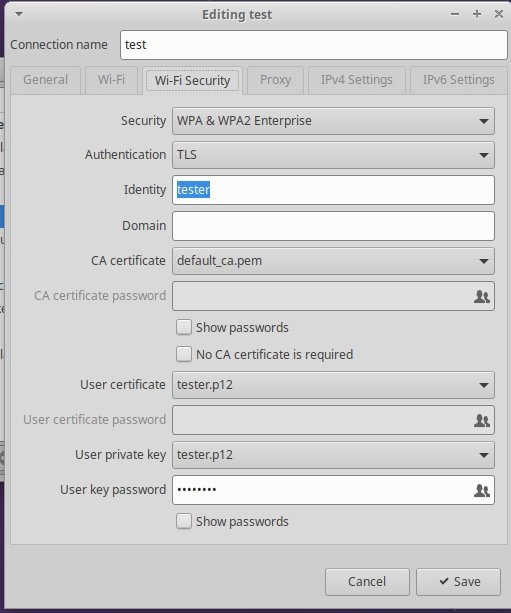The image size is (511, 613).
Task: Open the Security dropdown showing WPA & WPA2 Enterprise
Action: [x=333, y=121]
